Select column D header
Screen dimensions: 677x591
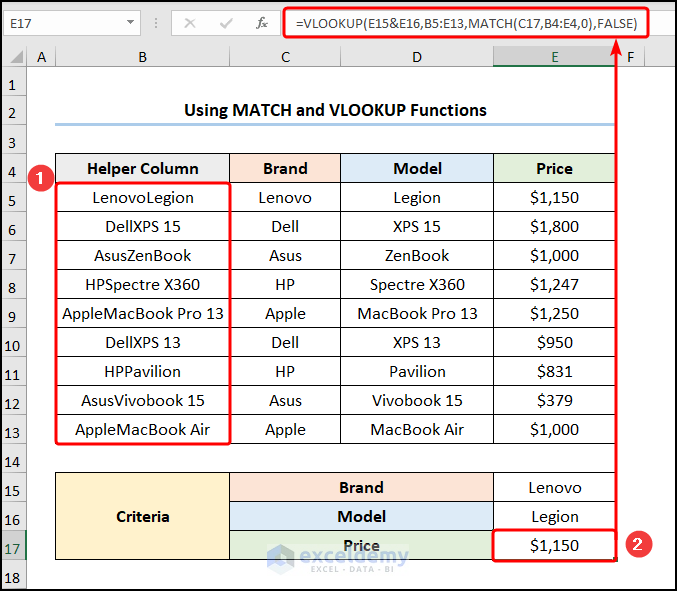(417, 57)
